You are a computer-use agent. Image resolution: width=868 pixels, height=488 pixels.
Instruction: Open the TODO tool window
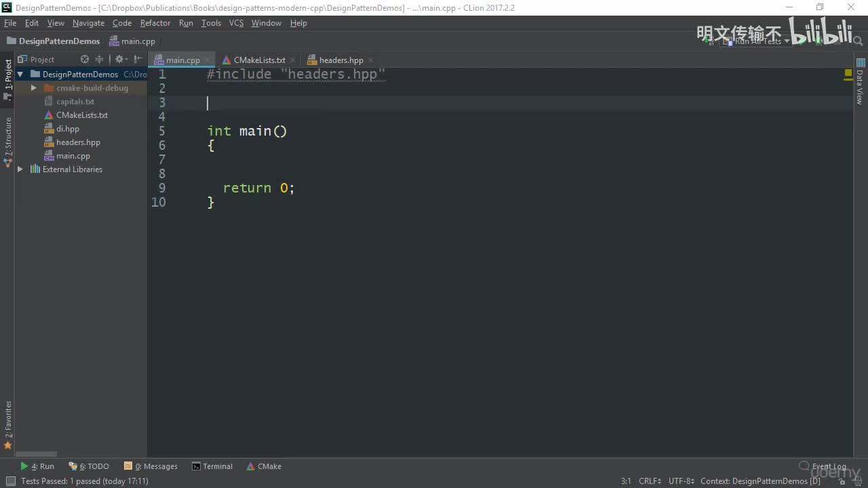coord(89,466)
